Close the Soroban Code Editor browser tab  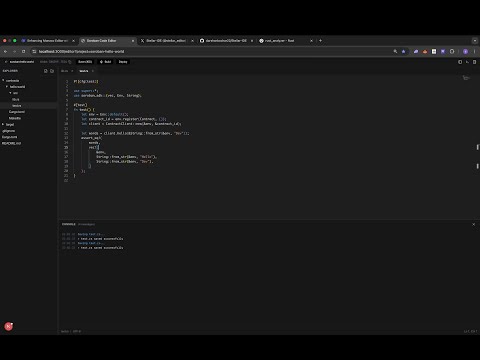pos(133,41)
